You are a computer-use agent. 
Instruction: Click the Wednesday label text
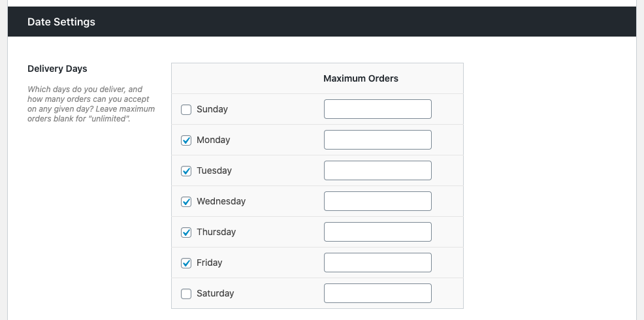(x=221, y=202)
